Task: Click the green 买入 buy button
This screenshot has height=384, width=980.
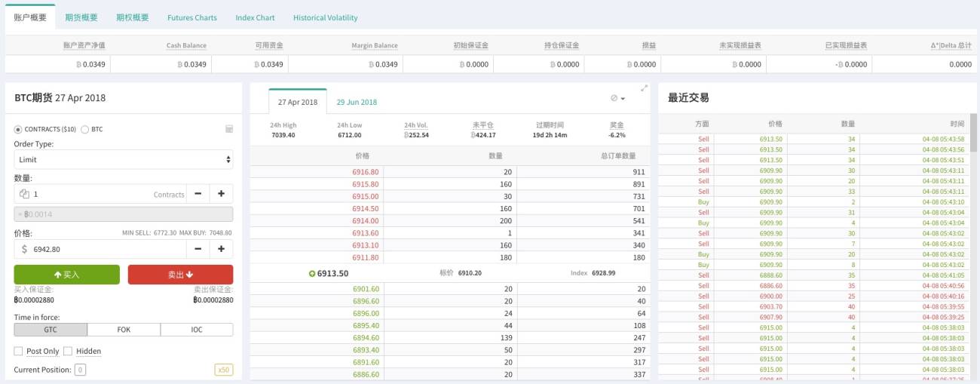Action: 66,275
